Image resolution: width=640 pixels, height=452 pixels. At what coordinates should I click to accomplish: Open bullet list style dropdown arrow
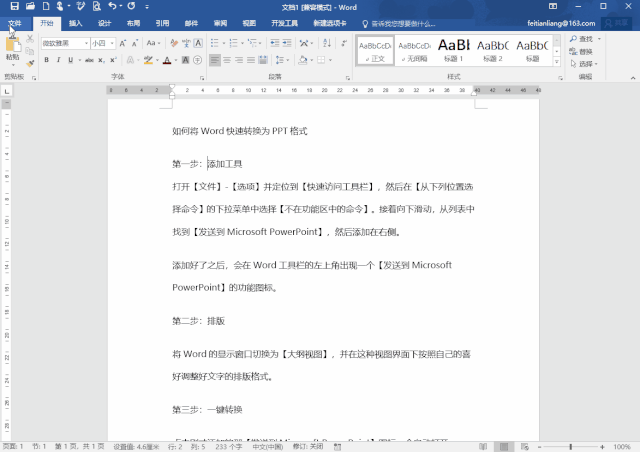coord(224,43)
